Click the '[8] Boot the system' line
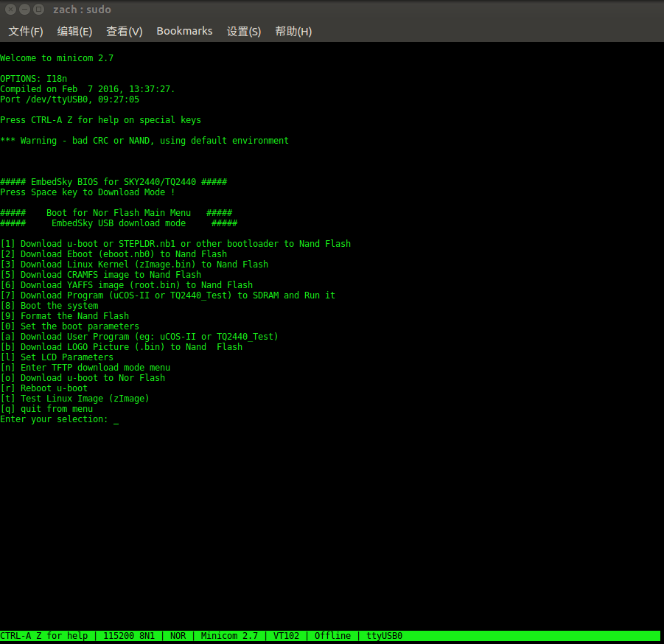Viewport: 664px width, 644px height. click(49, 306)
